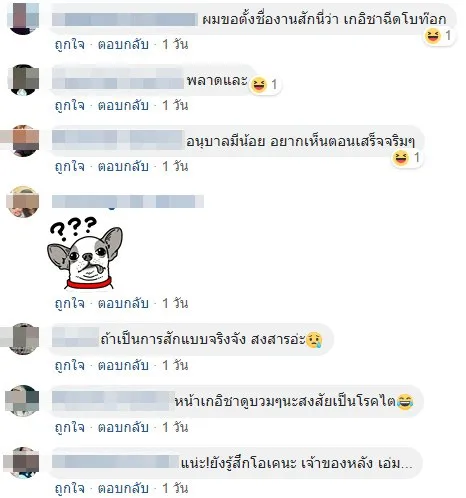Image resolution: width=466 pixels, height=498 pixels.
Task: Like the เกอิชาฉีดโบท๊อก comment with ถูกใจ
Action: tap(70, 45)
